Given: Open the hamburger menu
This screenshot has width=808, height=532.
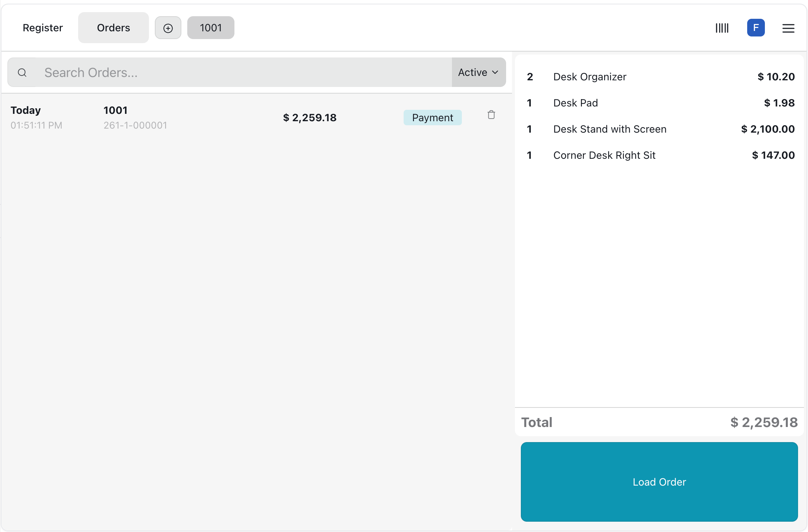Looking at the screenshot, I should pyautogui.click(x=788, y=28).
